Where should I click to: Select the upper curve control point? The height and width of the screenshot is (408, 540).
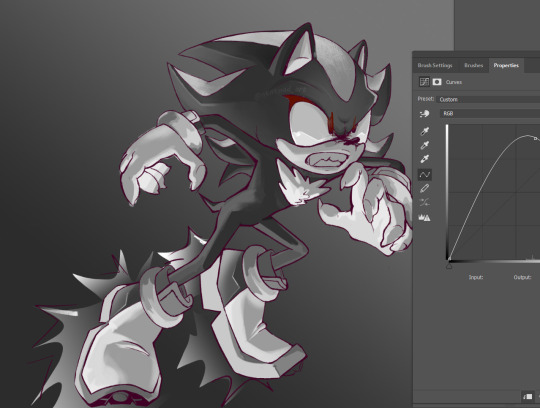tap(536, 138)
